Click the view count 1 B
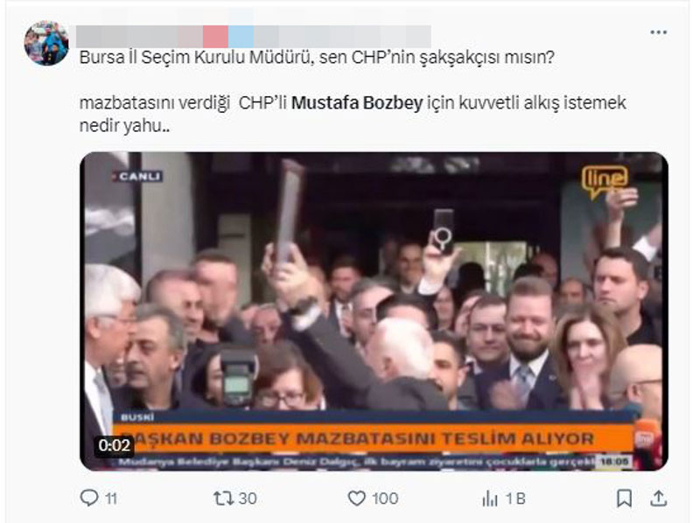The height and width of the screenshot is (523, 700). (x=515, y=498)
